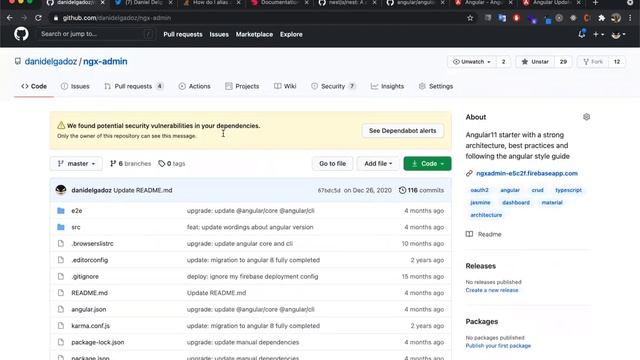Open the Unwatch dropdown
The image size is (640, 360).
point(472,62)
